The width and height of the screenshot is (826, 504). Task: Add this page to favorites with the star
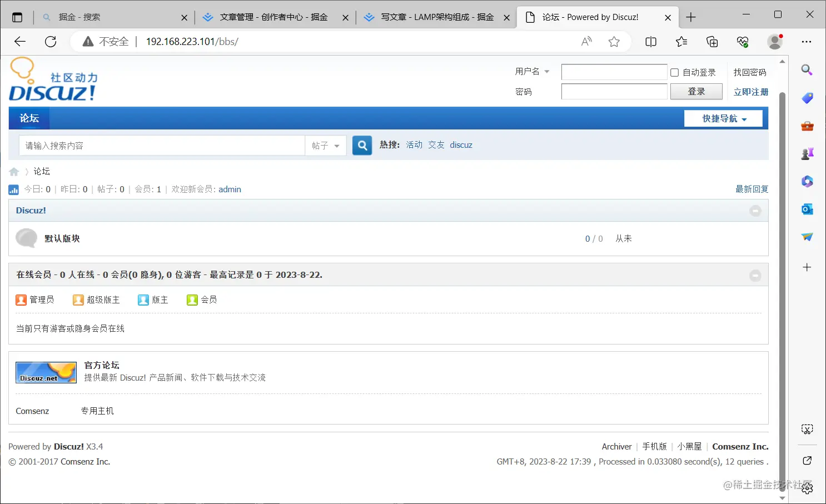tap(614, 42)
